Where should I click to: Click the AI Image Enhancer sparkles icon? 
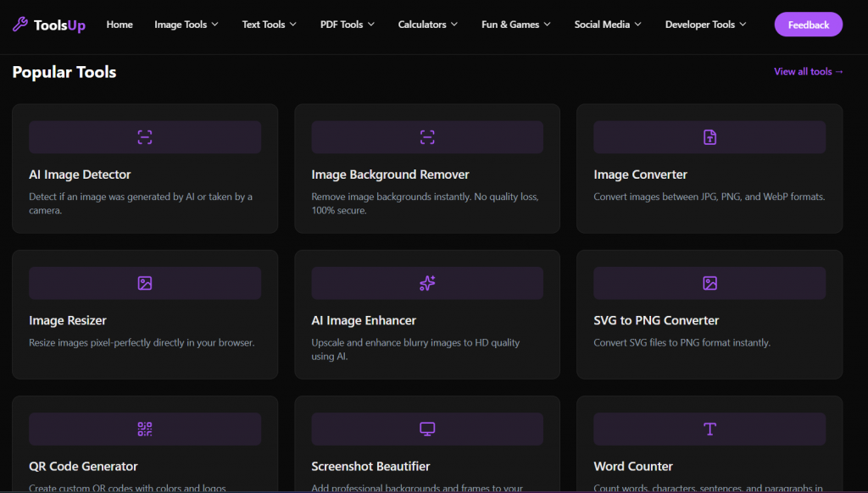(x=427, y=283)
